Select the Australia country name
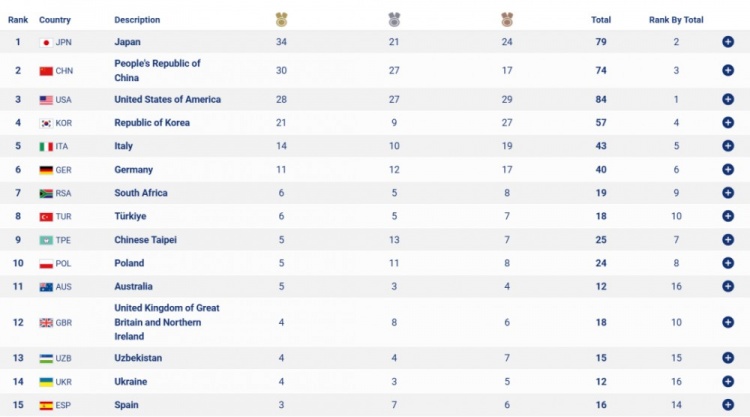The width and height of the screenshot is (750, 417). pyautogui.click(x=136, y=287)
